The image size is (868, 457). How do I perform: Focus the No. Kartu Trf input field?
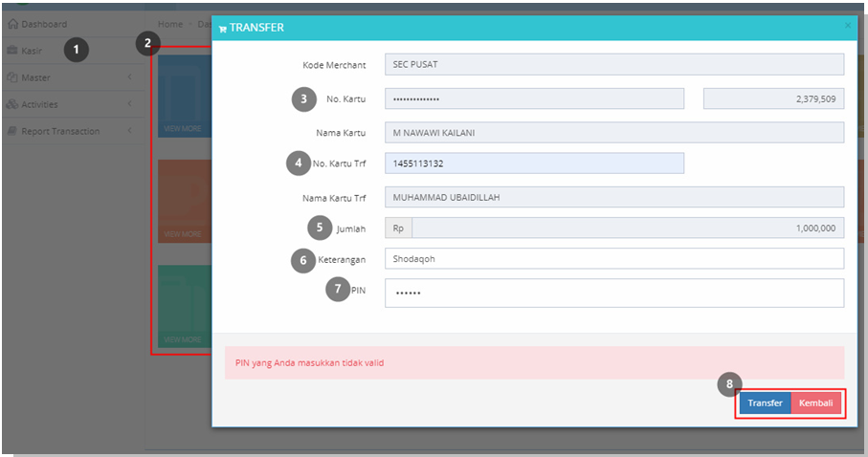coord(534,163)
